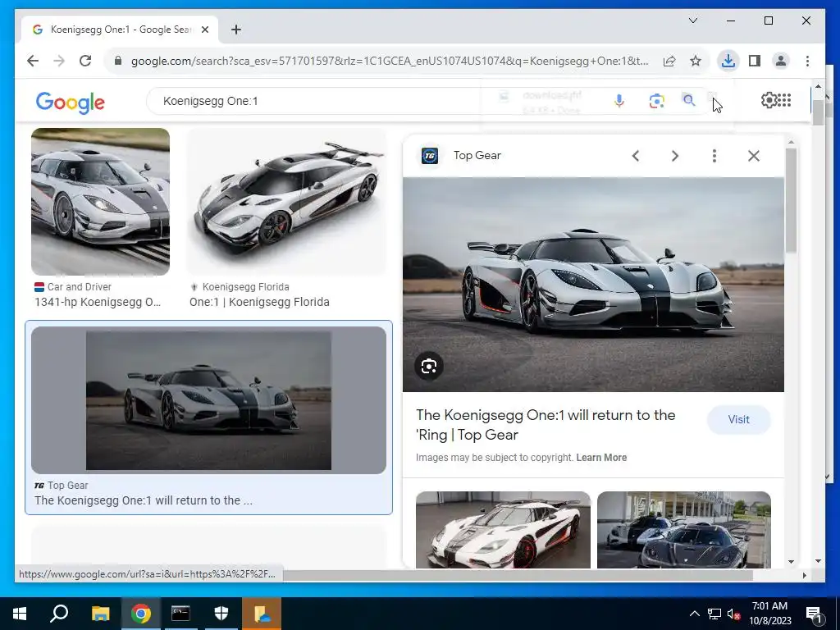Open the Car and Driver image result

pyautogui.click(x=100, y=202)
